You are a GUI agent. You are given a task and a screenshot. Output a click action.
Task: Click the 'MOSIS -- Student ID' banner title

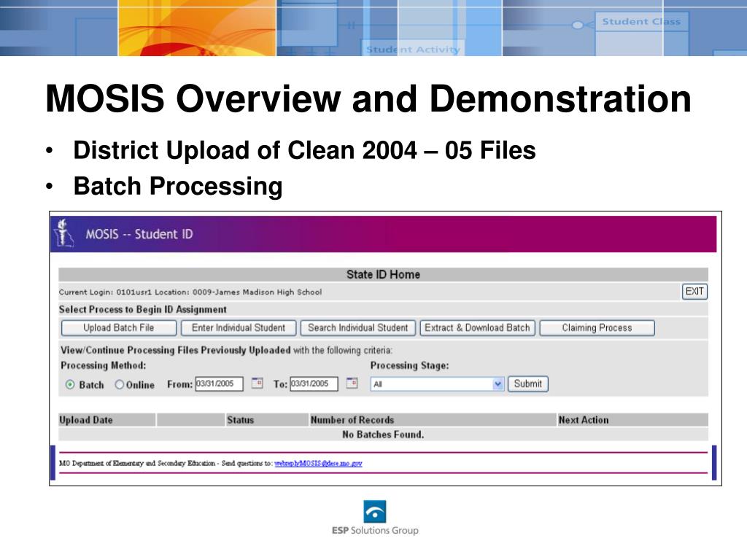click(139, 234)
